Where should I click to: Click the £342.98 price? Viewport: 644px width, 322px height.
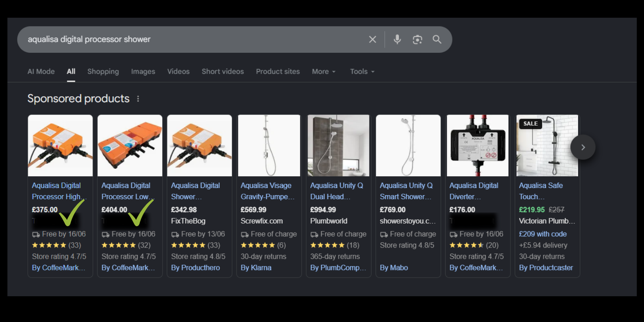click(184, 210)
